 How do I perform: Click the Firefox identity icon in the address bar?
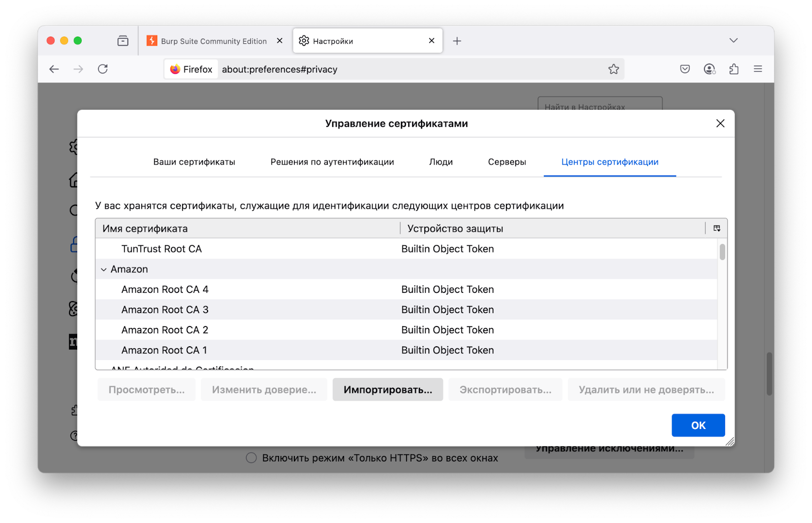click(x=191, y=69)
